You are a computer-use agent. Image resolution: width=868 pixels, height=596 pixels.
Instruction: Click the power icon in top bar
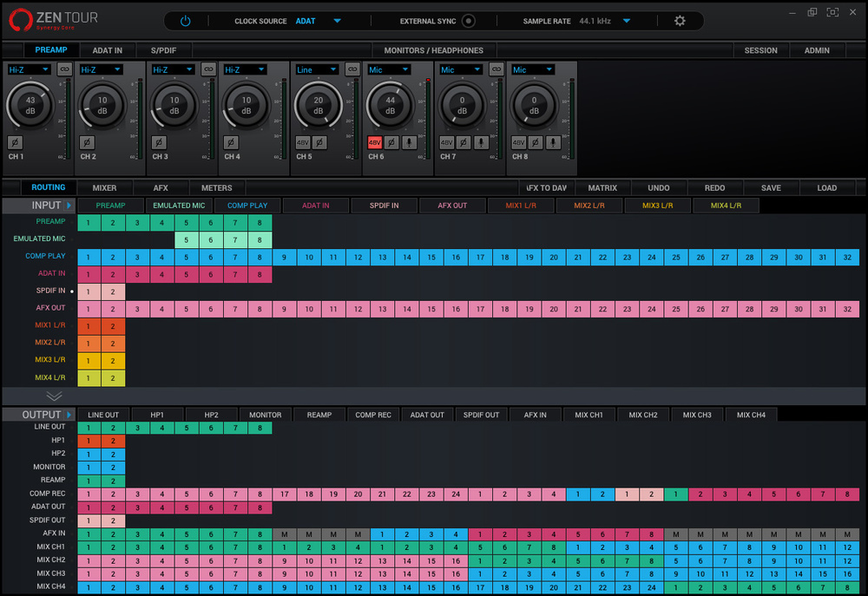[x=185, y=21]
